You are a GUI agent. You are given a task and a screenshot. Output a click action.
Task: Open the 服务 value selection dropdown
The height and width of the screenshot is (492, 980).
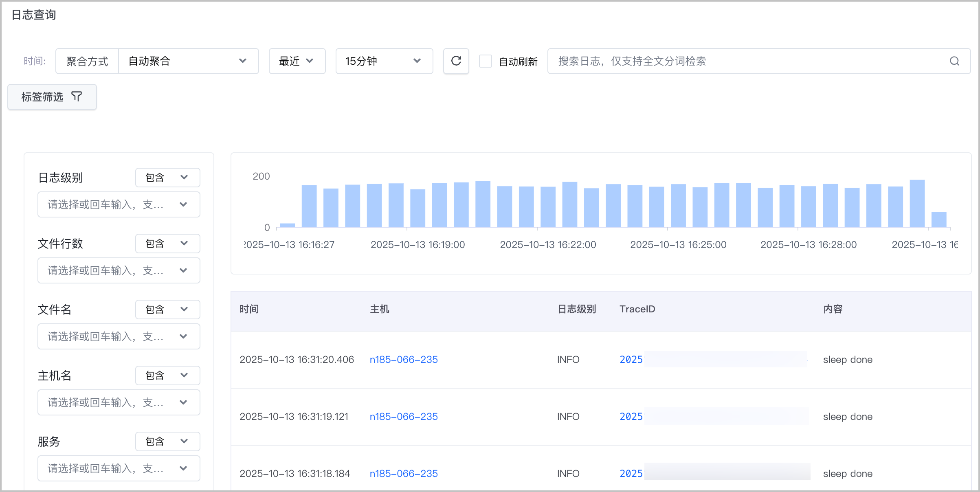(x=119, y=468)
